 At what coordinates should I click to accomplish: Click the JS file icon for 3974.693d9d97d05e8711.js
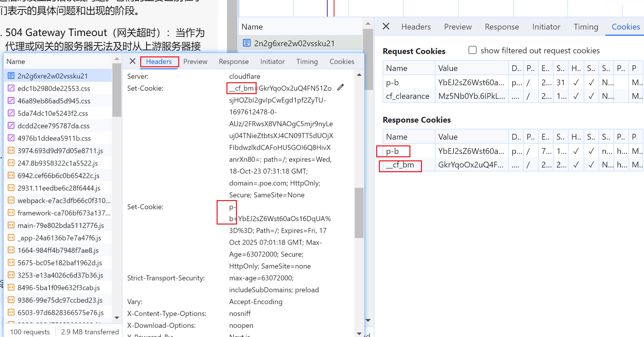tap(11, 150)
